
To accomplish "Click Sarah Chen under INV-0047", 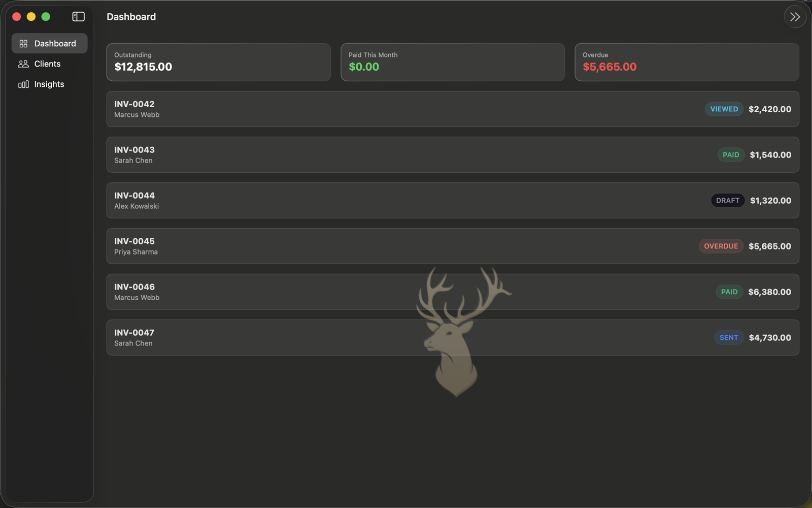I will coord(133,343).
